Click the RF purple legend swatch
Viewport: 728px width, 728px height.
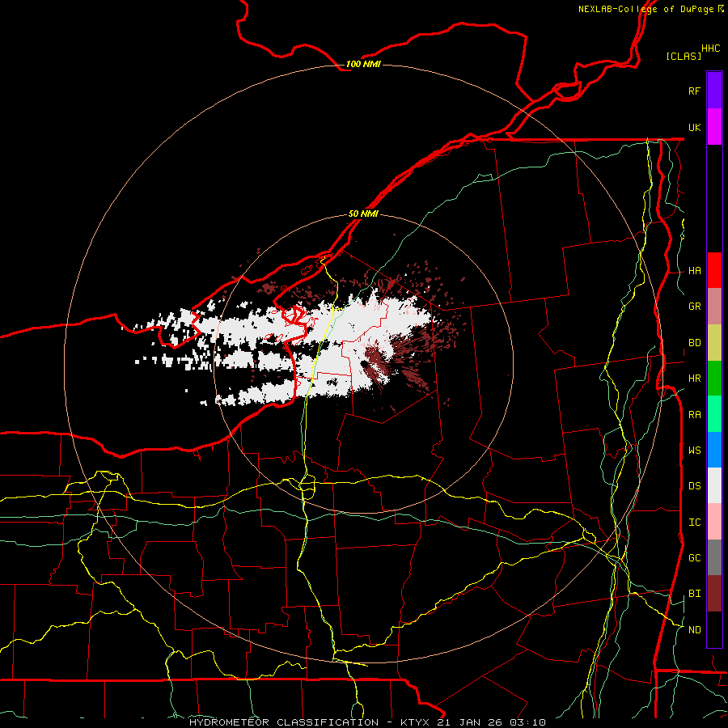point(714,91)
